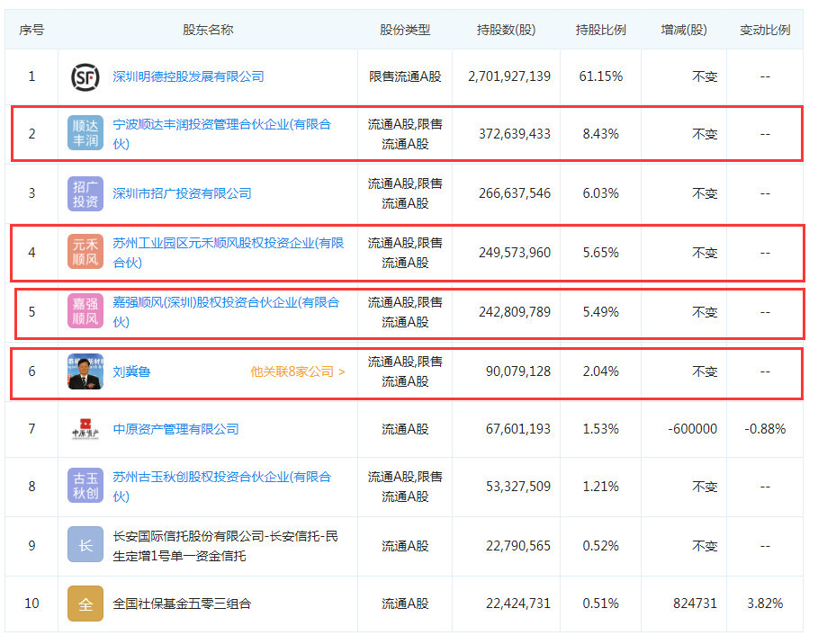
Task: Click the 顺达丰润 blue logo icon
Action: click(85, 133)
